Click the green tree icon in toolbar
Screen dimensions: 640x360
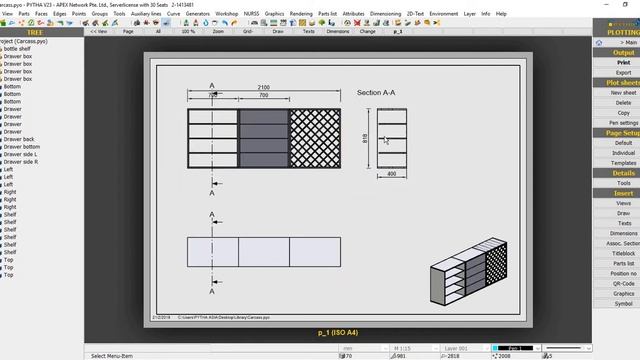pyautogui.click(x=322, y=23)
